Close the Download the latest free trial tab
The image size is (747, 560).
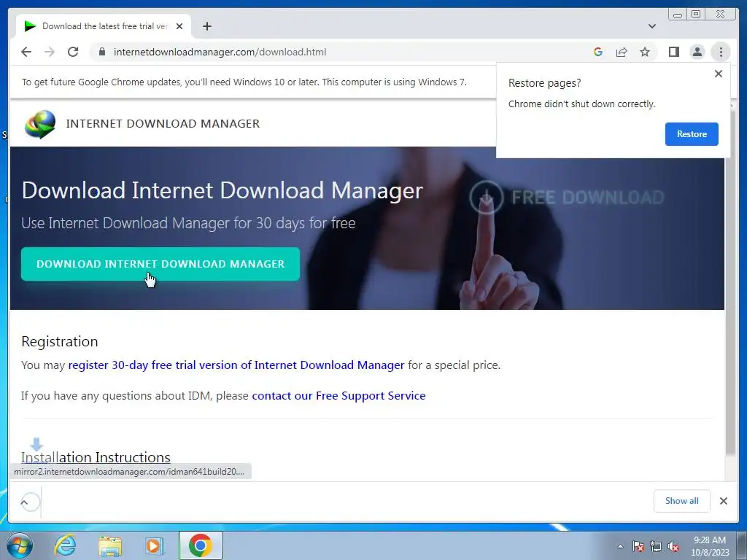(x=179, y=26)
